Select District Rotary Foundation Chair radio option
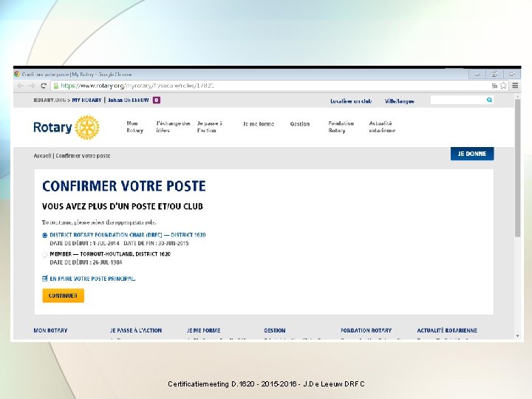The width and height of the screenshot is (532, 399). point(45,235)
